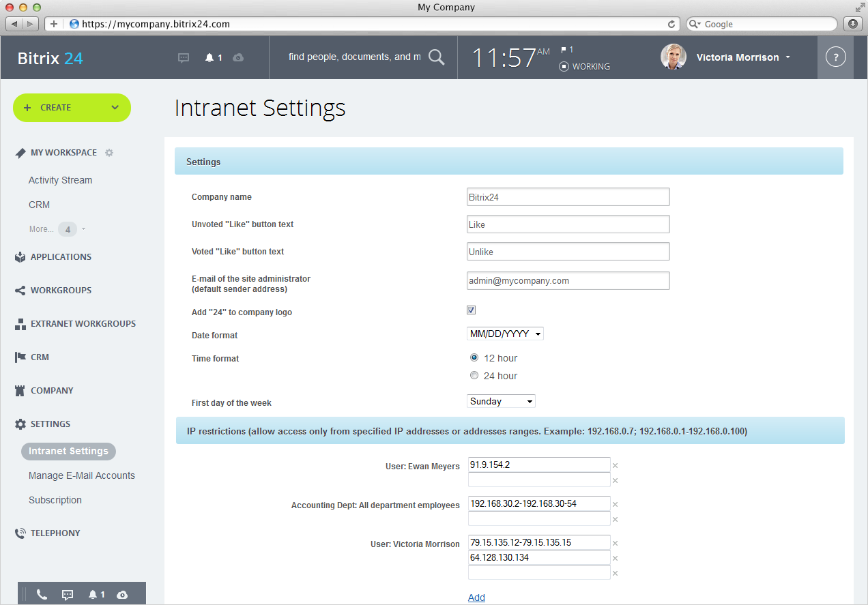This screenshot has width=868, height=605.
Task: Expand More items in My Workspace
Action: click(57, 229)
